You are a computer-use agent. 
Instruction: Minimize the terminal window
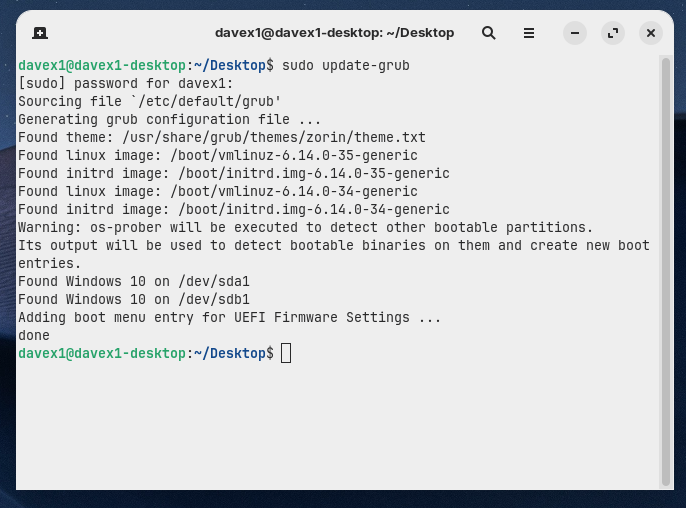[x=575, y=33]
